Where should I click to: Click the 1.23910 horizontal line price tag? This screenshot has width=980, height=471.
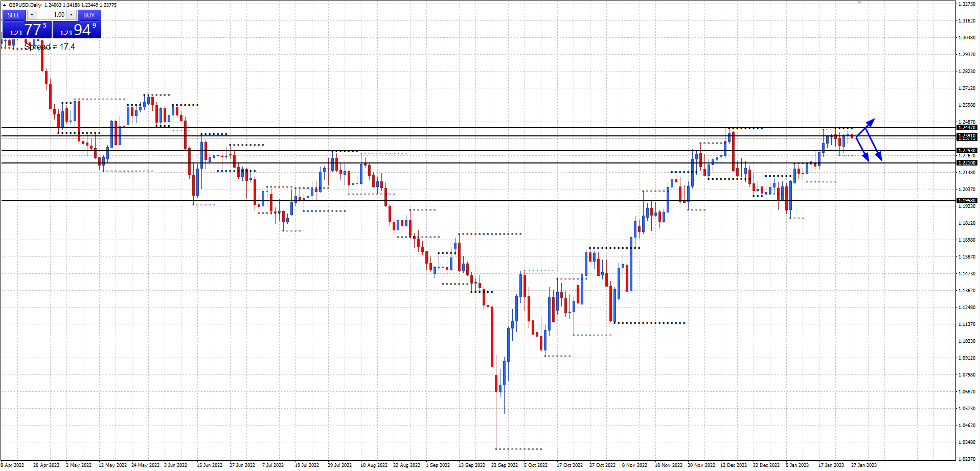coord(966,136)
